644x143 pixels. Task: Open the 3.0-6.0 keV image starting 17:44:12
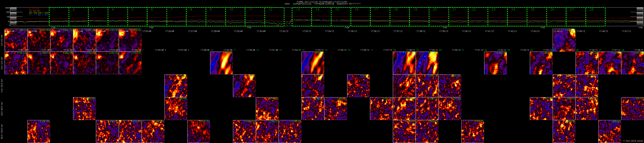(564, 40)
